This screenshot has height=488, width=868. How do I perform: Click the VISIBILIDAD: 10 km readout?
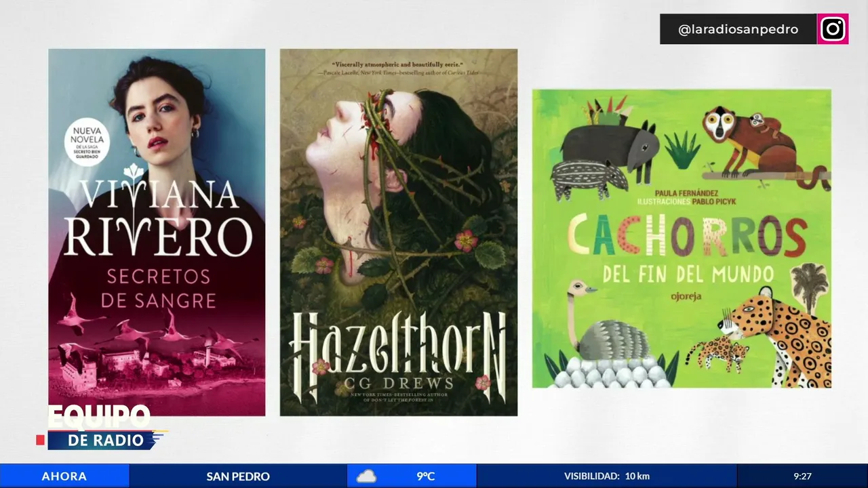tap(607, 476)
